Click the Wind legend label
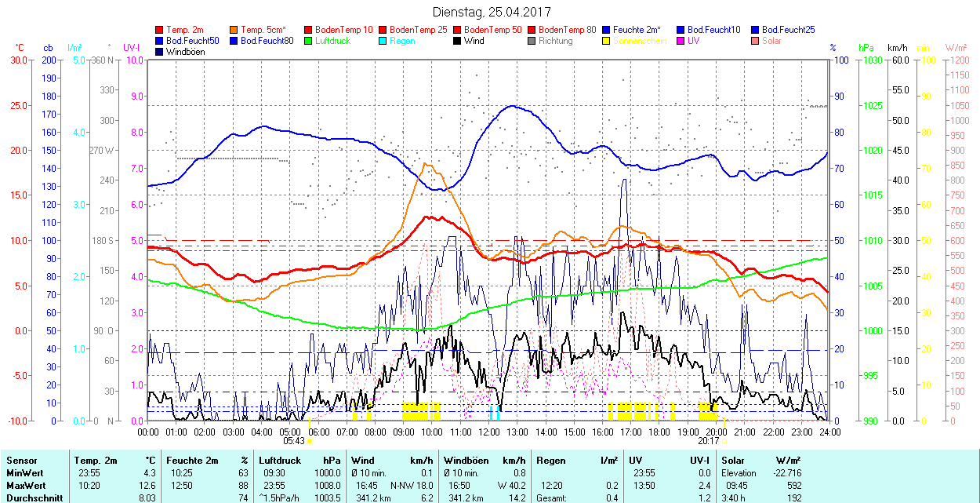980x503 pixels. click(x=474, y=41)
